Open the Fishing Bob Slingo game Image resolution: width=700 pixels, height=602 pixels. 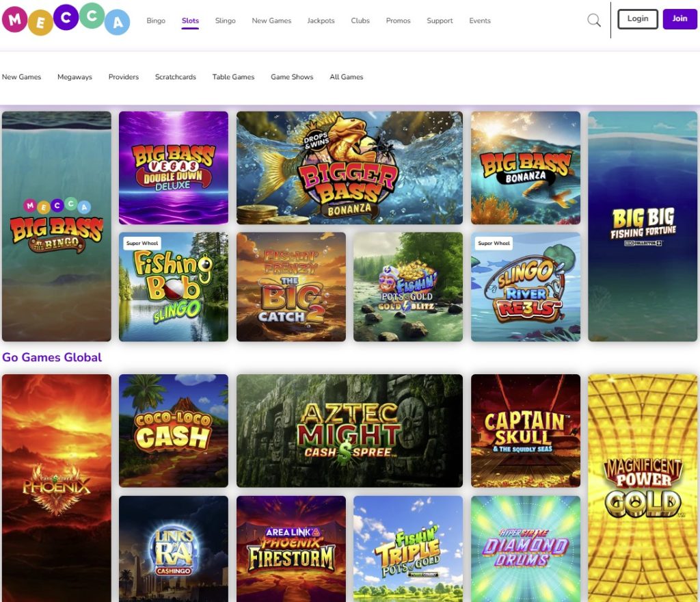pyautogui.click(x=173, y=287)
